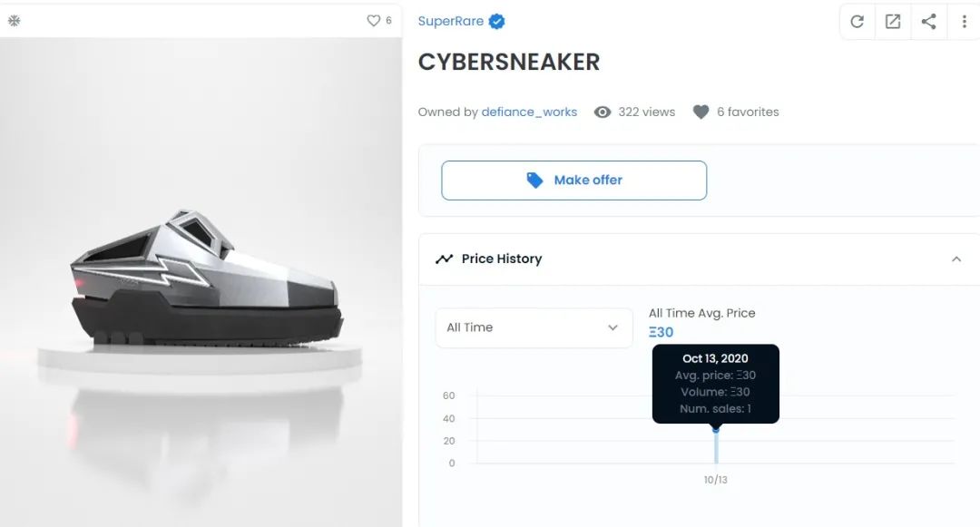
Task: Click the trend line icon by Price History
Action: click(444, 259)
